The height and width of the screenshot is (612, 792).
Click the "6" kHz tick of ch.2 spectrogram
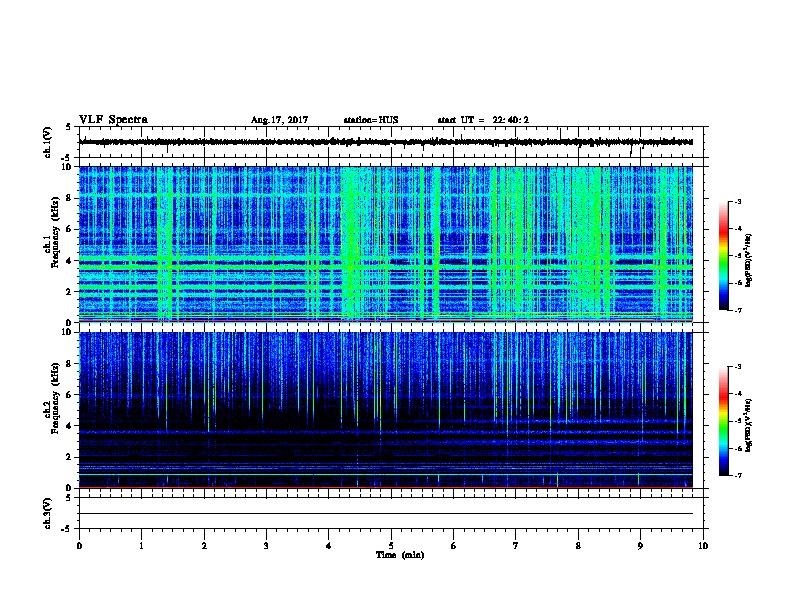click(x=70, y=395)
